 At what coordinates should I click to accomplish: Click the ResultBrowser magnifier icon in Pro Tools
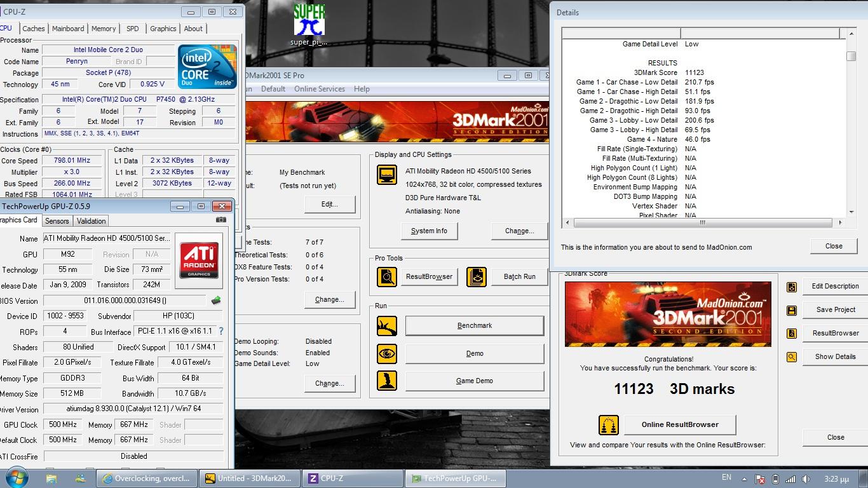tap(387, 276)
